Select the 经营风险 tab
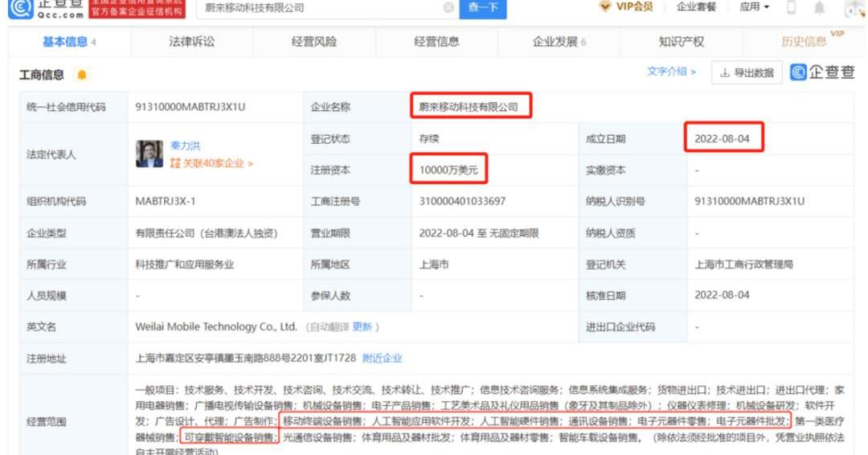 (314, 42)
